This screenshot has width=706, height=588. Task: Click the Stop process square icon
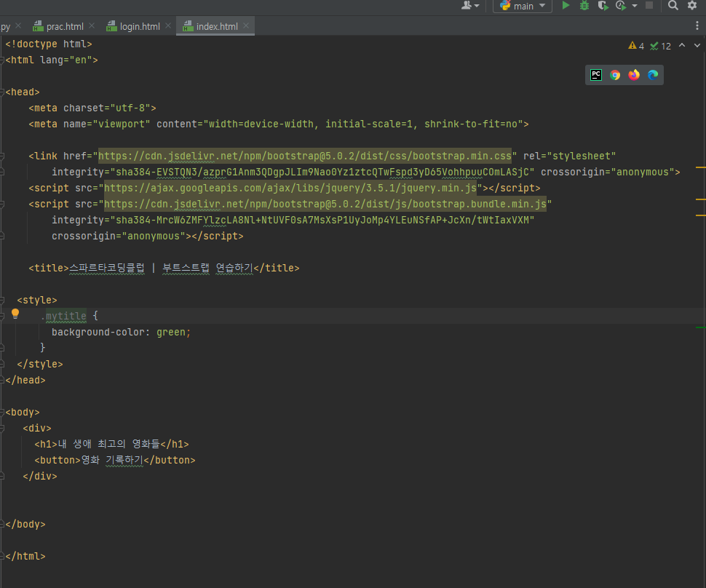tap(649, 5)
